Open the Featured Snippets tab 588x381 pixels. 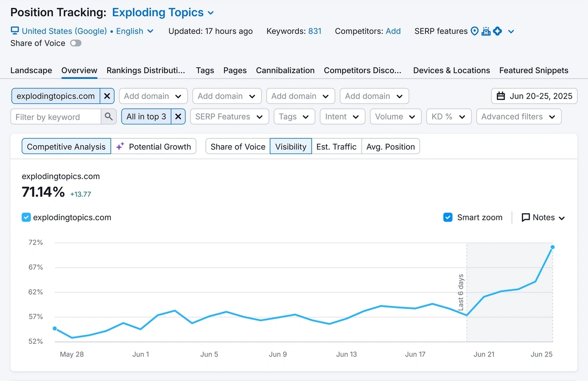pyautogui.click(x=534, y=70)
